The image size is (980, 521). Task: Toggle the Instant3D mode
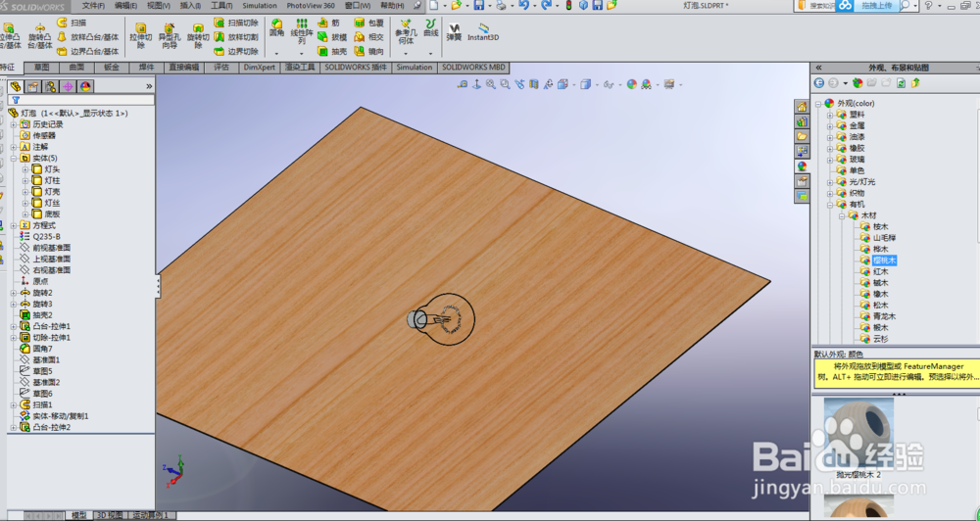[x=483, y=32]
